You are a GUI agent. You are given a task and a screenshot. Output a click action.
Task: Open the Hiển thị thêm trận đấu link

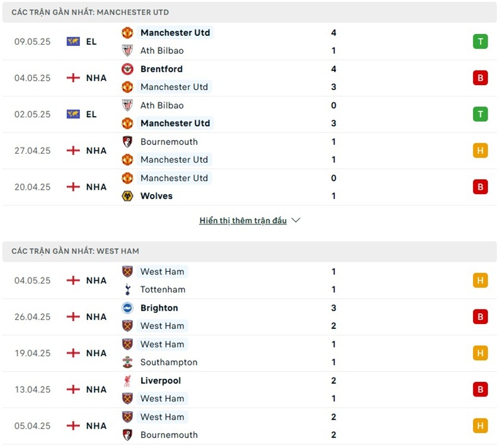[x=243, y=221]
